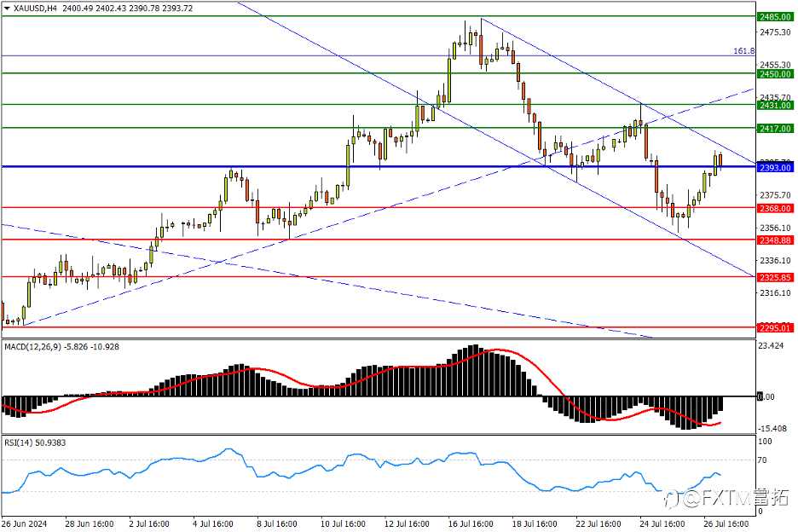
Task: Click the -15.408 MACD scale value
Action: [772, 429]
